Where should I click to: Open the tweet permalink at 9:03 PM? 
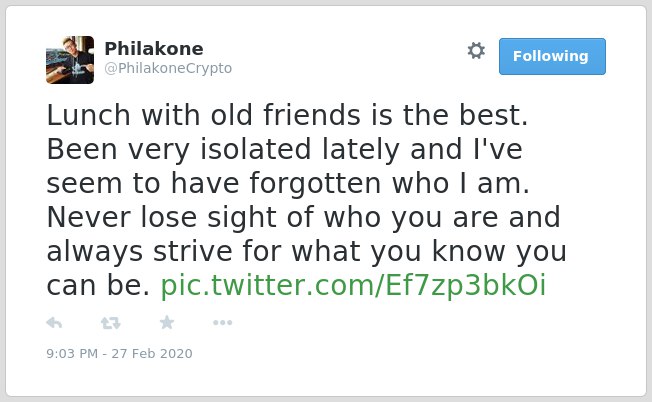click(72, 353)
